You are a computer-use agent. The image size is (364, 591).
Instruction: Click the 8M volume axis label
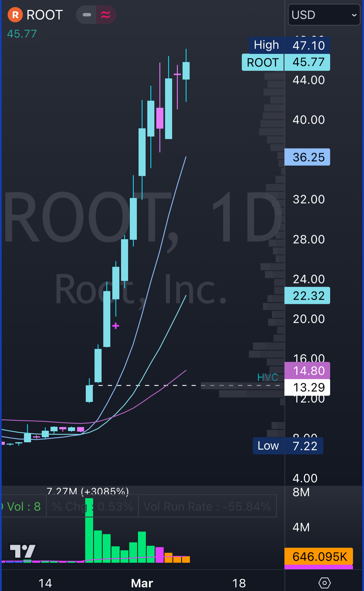point(301,492)
